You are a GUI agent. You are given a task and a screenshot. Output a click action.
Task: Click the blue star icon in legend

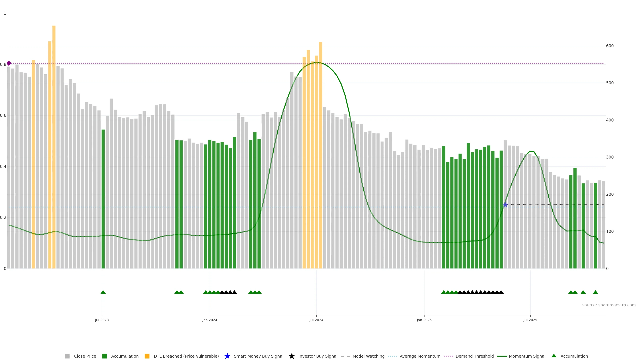227,356
